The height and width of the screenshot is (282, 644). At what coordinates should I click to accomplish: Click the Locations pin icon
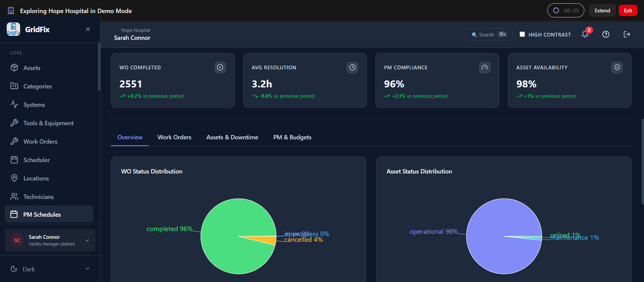14,178
